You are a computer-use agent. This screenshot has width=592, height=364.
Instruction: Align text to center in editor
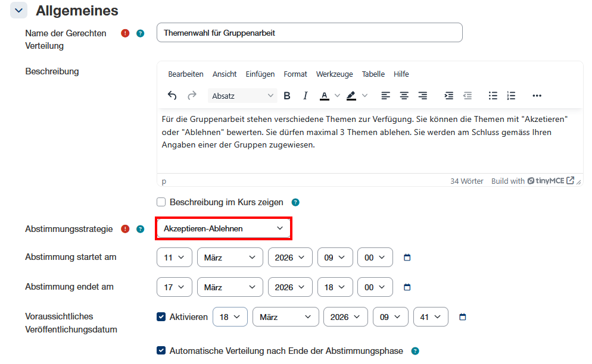404,96
